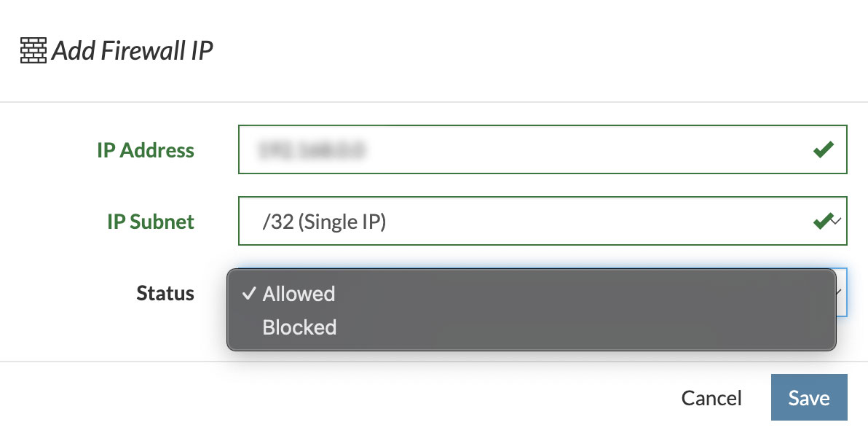Cancel the Add Firewall IP dialog
Screen dimensions: 868x441
711,398
